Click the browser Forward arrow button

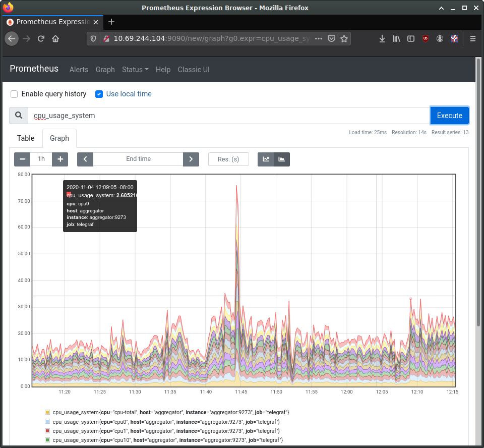[27, 39]
